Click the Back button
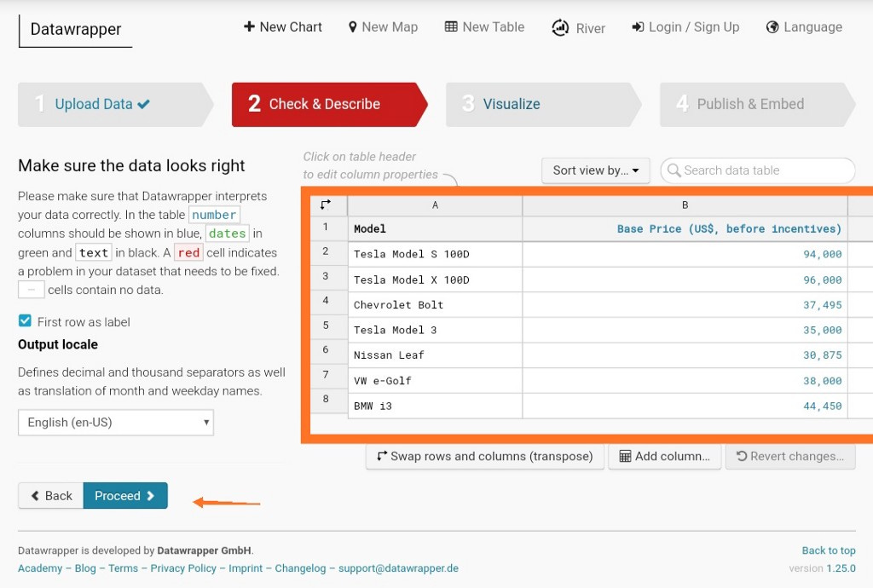The height and width of the screenshot is (588, 873). tap(49, 495)
